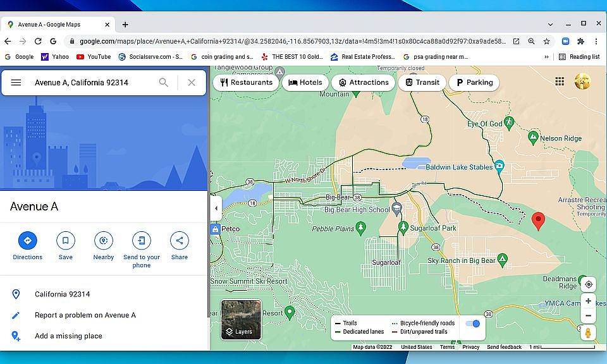Image resolution: width=607 pixels, height=364 pixels.
Task: Select the Street View pegman
Action: coord(588,332)
